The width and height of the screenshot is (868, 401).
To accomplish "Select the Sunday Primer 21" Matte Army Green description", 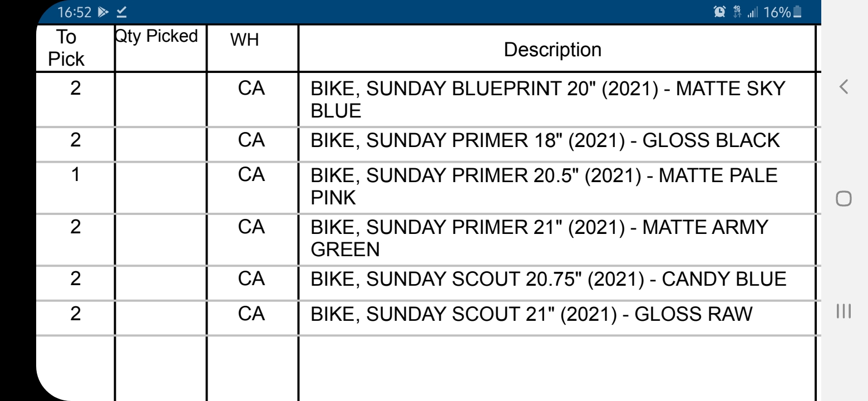I will pyautogui.click(x=539, y=237).
